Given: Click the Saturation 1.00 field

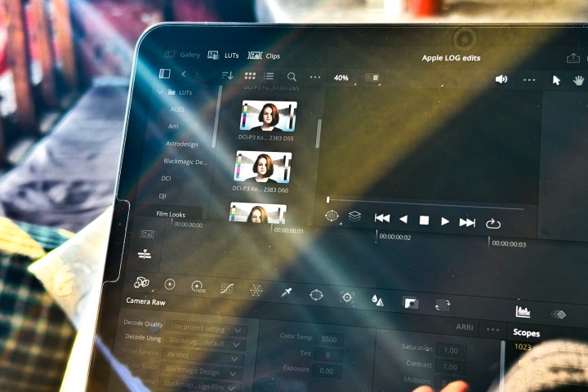Looking at the screenshot, I should pos(451,350).
